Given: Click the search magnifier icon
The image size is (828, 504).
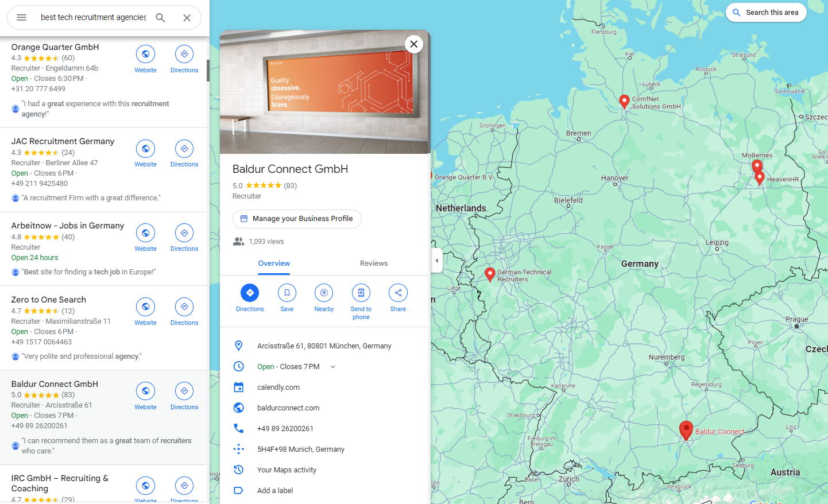Looking at the screenshot, I should 161,18.
